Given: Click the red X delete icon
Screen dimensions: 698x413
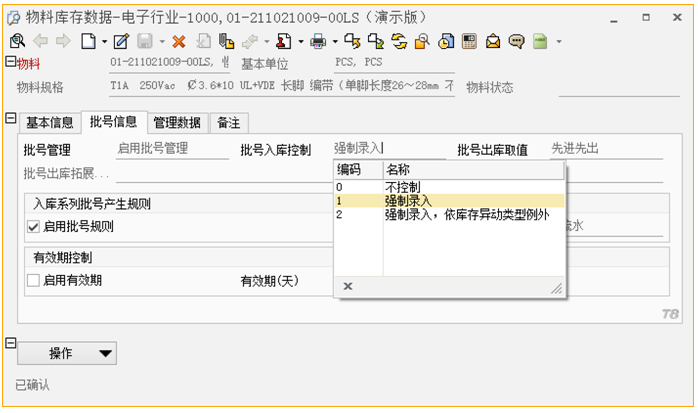Looking at the screenshot, I should 179,41.
